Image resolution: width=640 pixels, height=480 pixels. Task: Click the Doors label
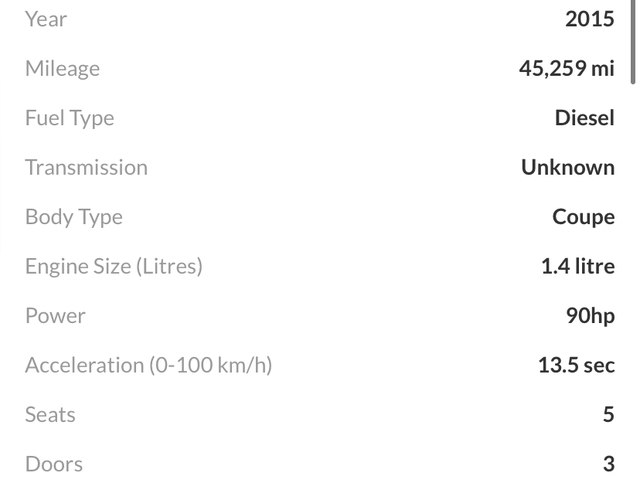[x=53, y=464]
